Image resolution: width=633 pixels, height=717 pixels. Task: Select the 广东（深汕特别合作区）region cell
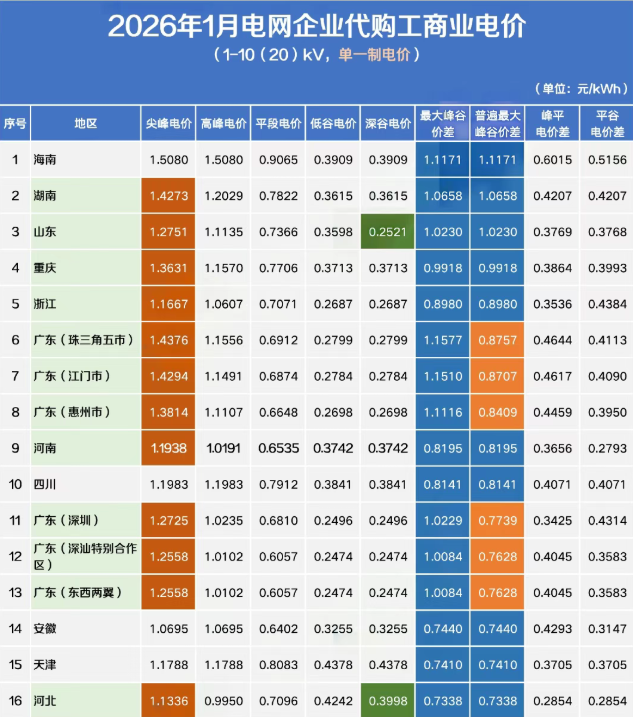pyautogui.click(x=86, y=555)
